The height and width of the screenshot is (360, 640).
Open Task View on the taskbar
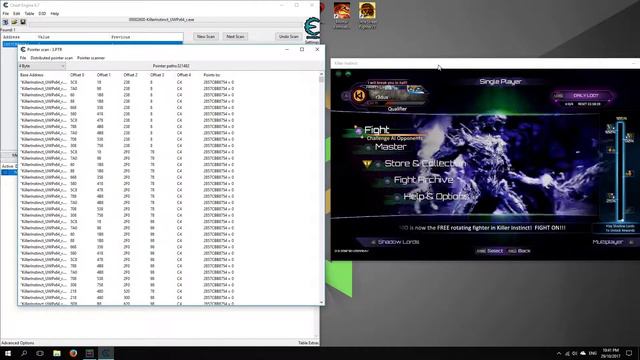click(x=40, y=353)
